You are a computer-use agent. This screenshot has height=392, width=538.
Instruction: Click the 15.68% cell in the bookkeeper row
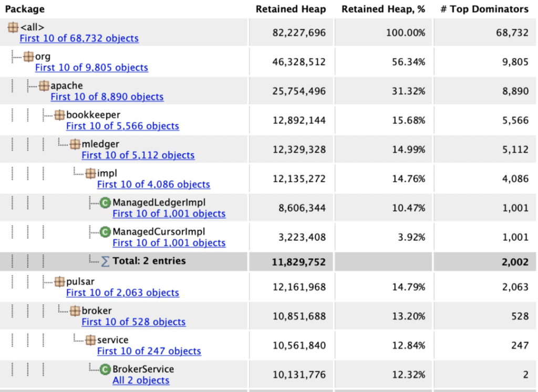[409, 120]
